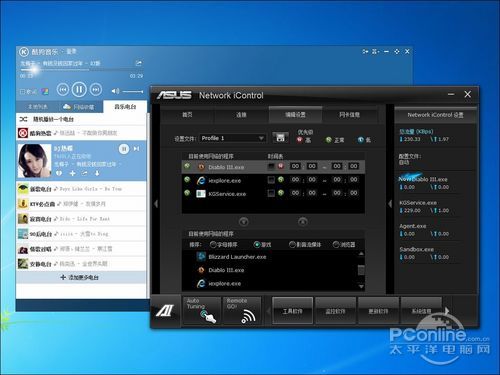Viewport: 500px width, 375px height.
Task: Switch to first local list tab in player
Action: coord(38,107)
